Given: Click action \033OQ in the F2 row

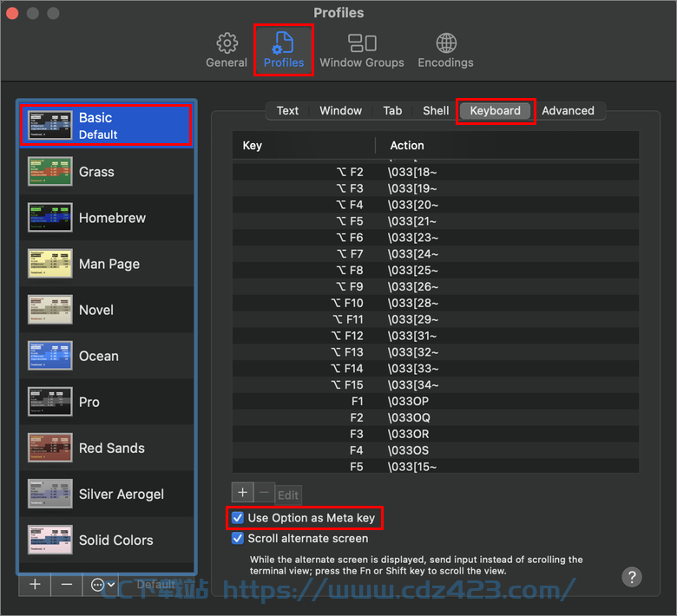Looking at the screenshot, I should [x=409, y=418].
